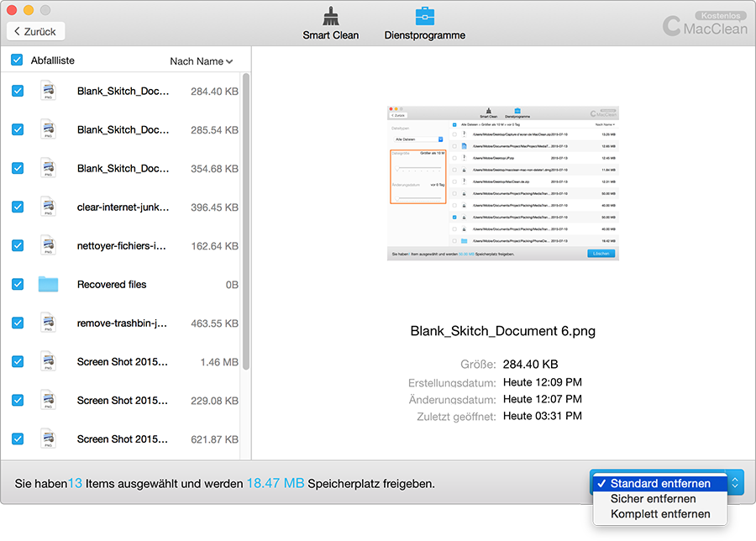Click the Dienstprogramme label
Image resolution: width=756 pixels, height=541 pixels.
(425, 35)
